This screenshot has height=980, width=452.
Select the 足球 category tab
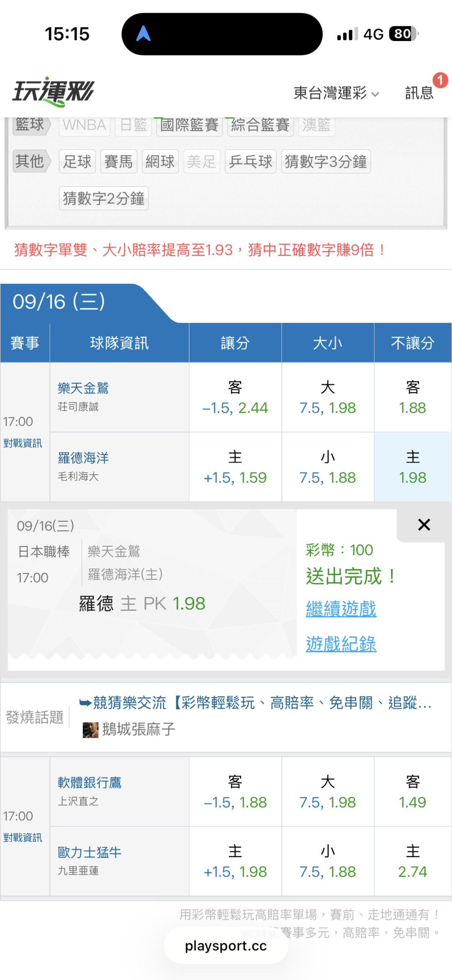[x=77, y=161]
